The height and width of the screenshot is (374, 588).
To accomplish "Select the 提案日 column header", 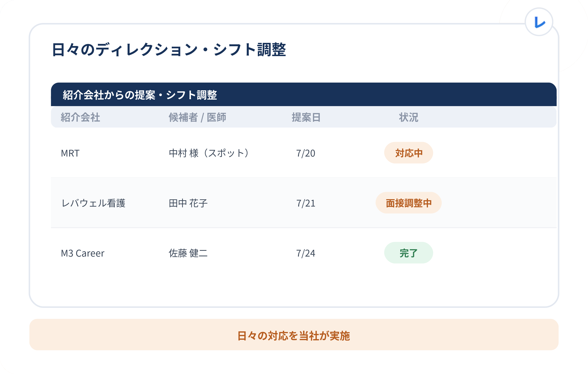I will pyautogui.click(x=306, y=117).
